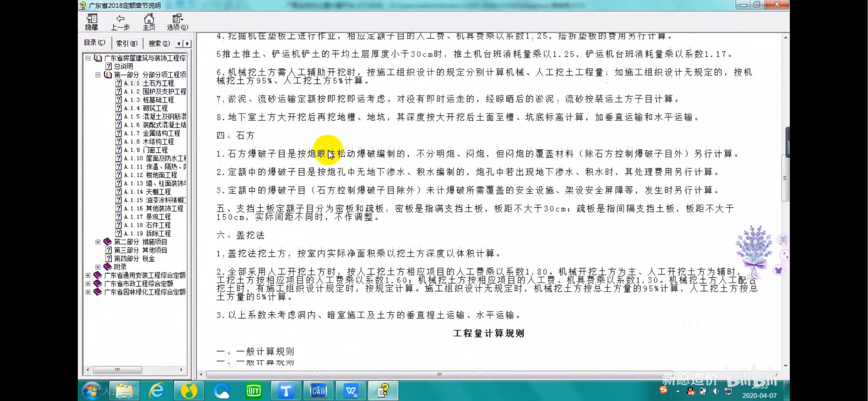The width and height of the screenshot is (868, 401).
Task: Select A.1.2 围护及支护工程 topic
Action: coord(155,91)
